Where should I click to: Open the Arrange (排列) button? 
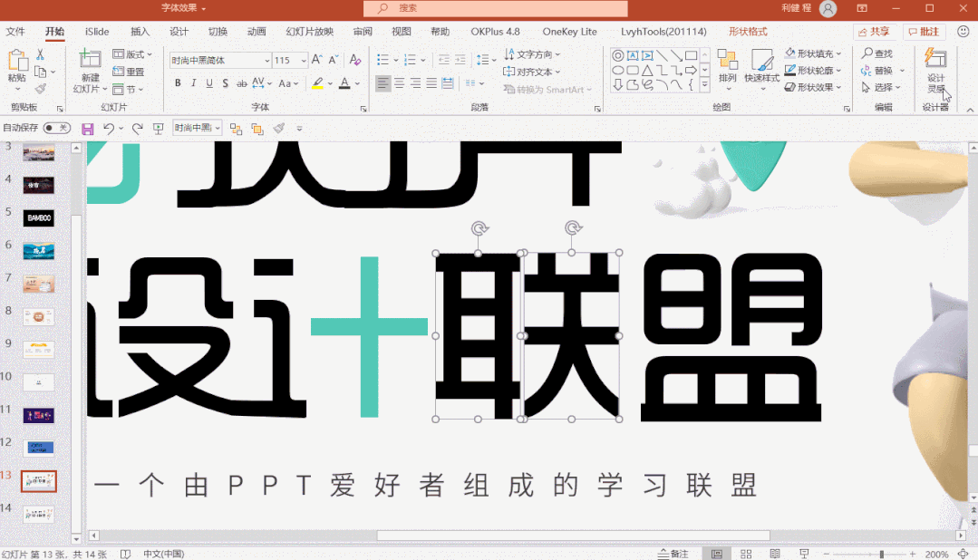[x=727, y=70]
